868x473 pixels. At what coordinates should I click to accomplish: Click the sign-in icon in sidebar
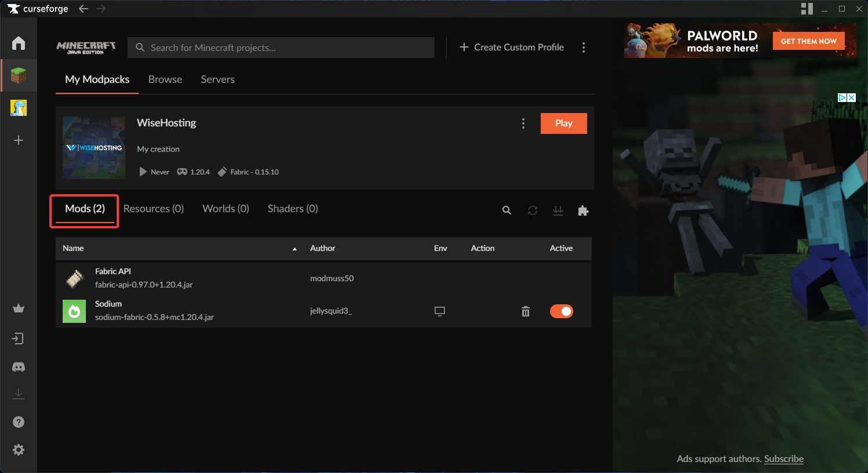19,339
